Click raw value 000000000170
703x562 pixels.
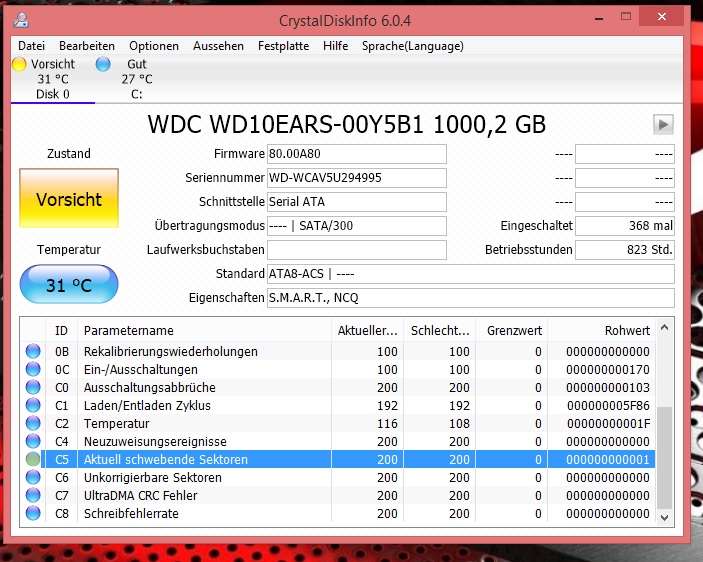click(x=608, y=370)
